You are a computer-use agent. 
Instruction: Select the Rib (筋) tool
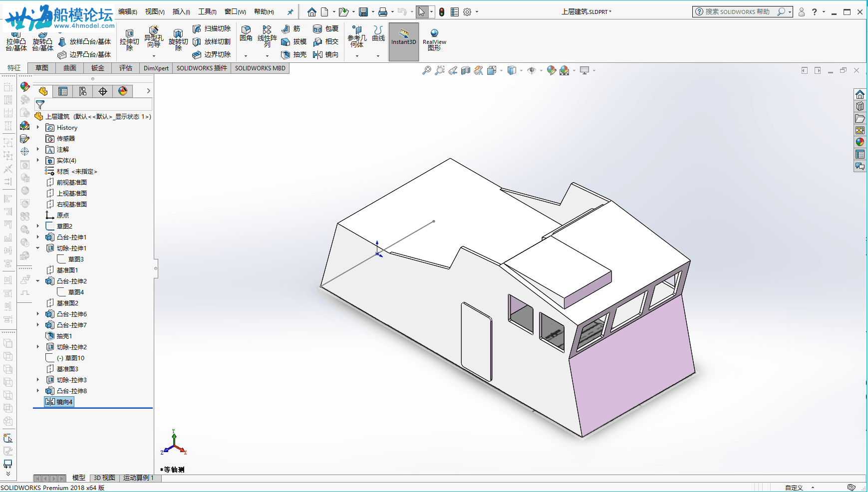click(291, 29)
